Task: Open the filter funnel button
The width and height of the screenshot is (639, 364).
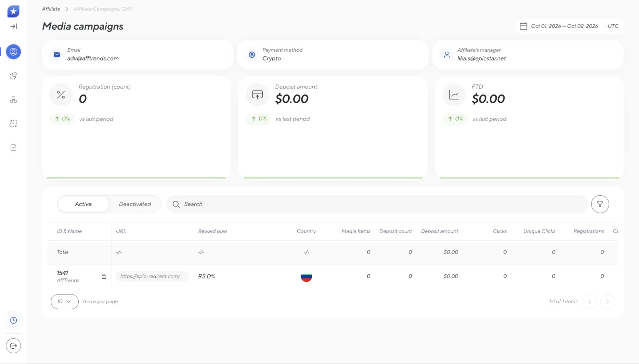Action: pos(600,204)
